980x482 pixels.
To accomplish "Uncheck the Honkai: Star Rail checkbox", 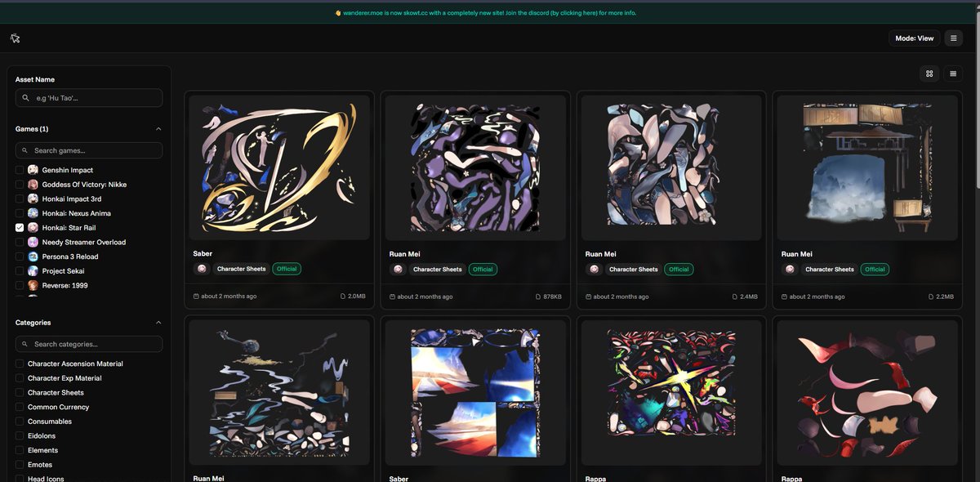I will pos(20,228).
